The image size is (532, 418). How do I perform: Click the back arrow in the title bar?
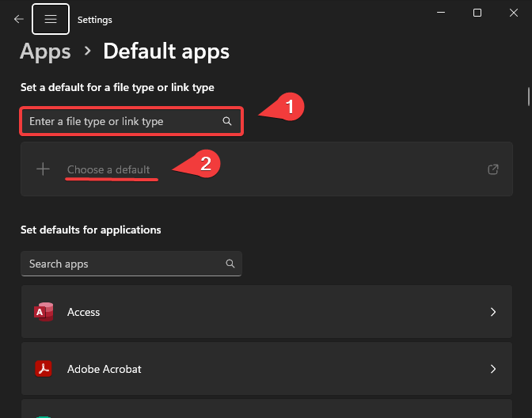18,19
